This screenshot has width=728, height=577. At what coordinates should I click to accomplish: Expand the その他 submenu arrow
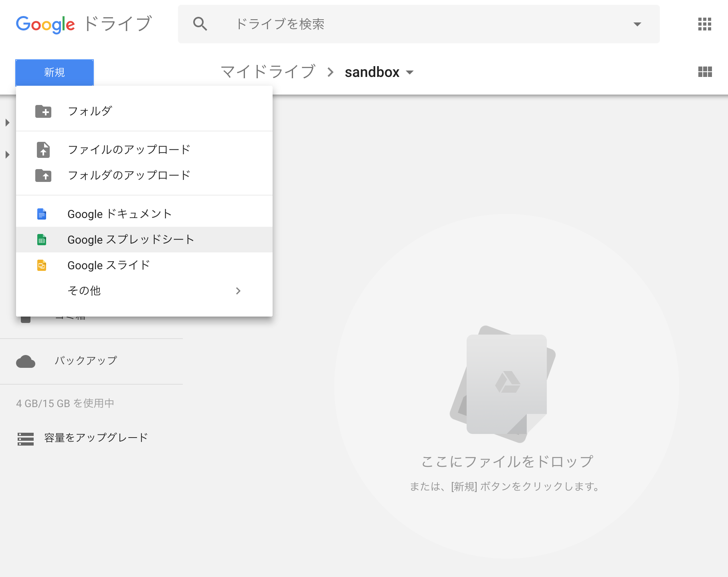[238, 291]
